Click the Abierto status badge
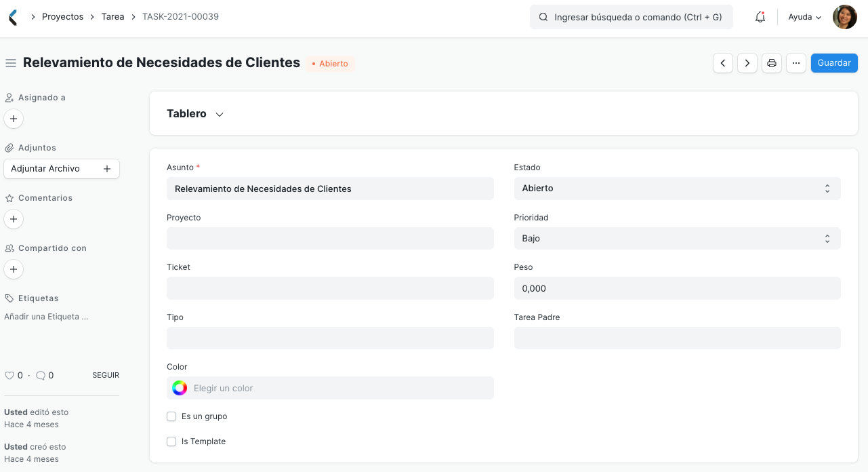This screenshot has height=472, width=868. [x=330, y=64]
